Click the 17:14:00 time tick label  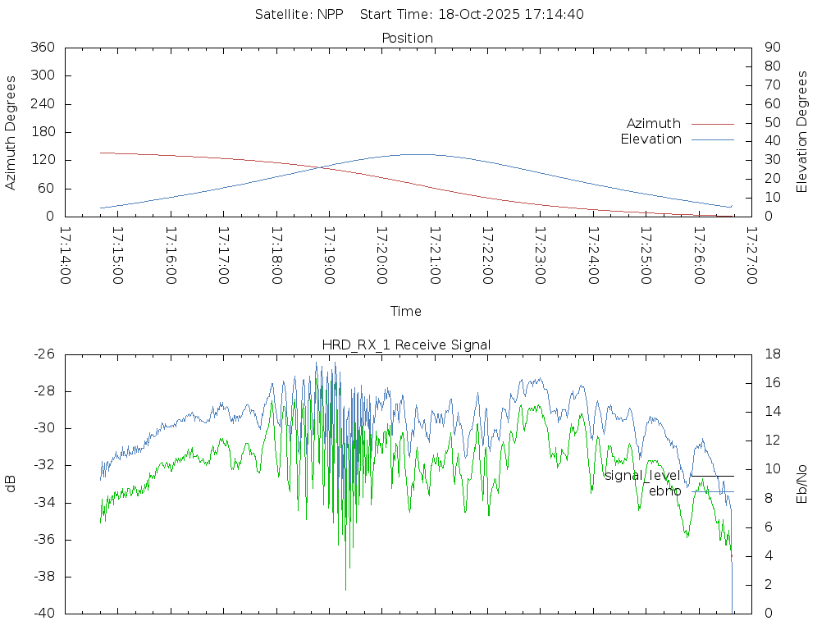[x=66, y=255]
